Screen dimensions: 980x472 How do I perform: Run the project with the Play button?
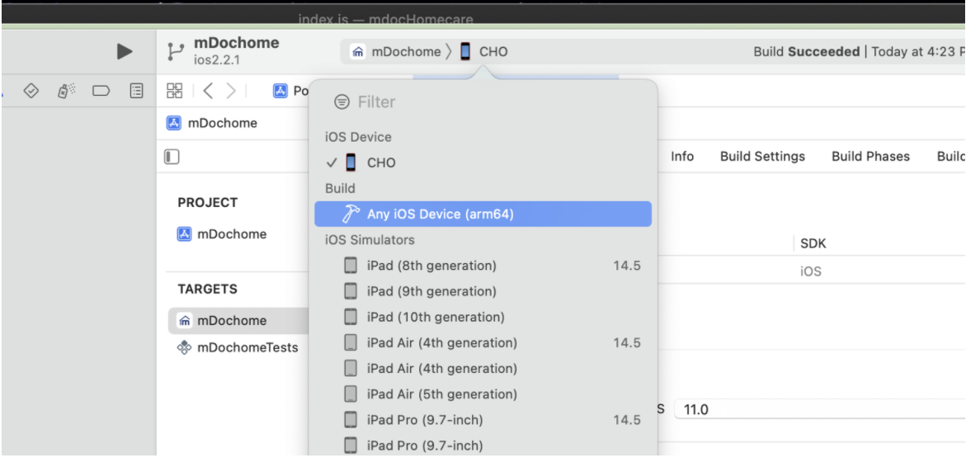click(125, 51)
